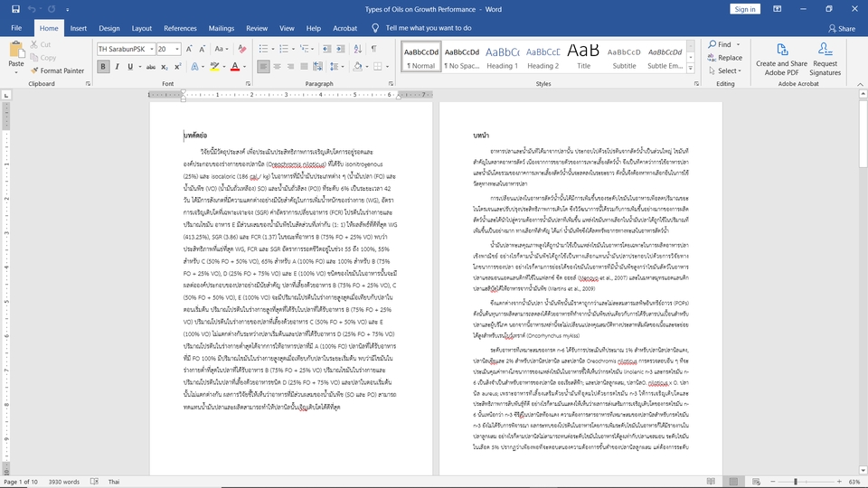Viewport: 868px width, 488px height.
Task: Toggle Center alignment
Action: coord(277,67)
